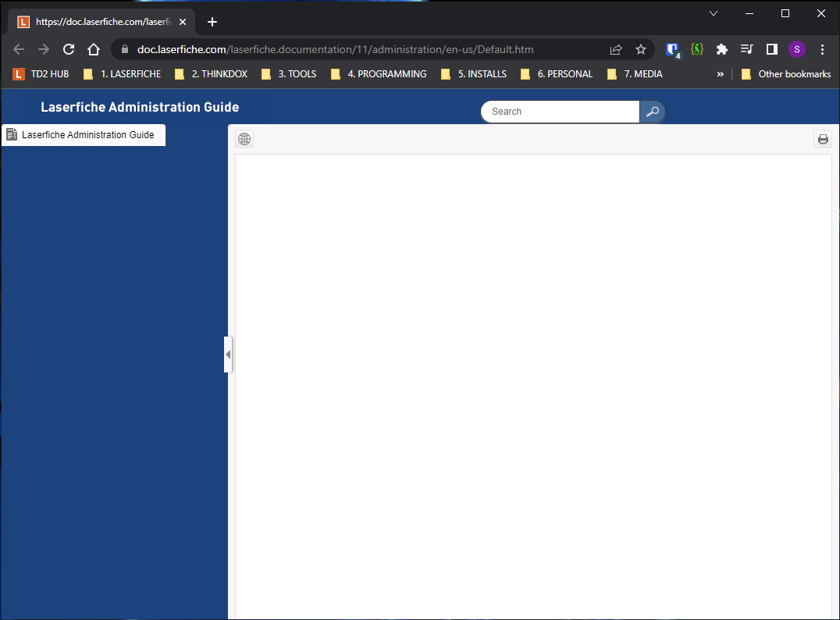Reload the current page
The image size is (840, 620).
[69, 49]
